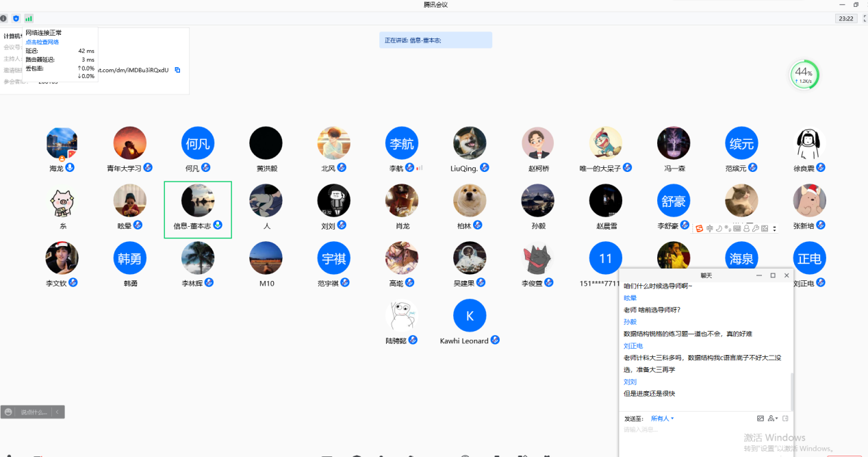Open the 所有人 recipient dropdown
Screen dimensions: 868x457
[662, 418]
